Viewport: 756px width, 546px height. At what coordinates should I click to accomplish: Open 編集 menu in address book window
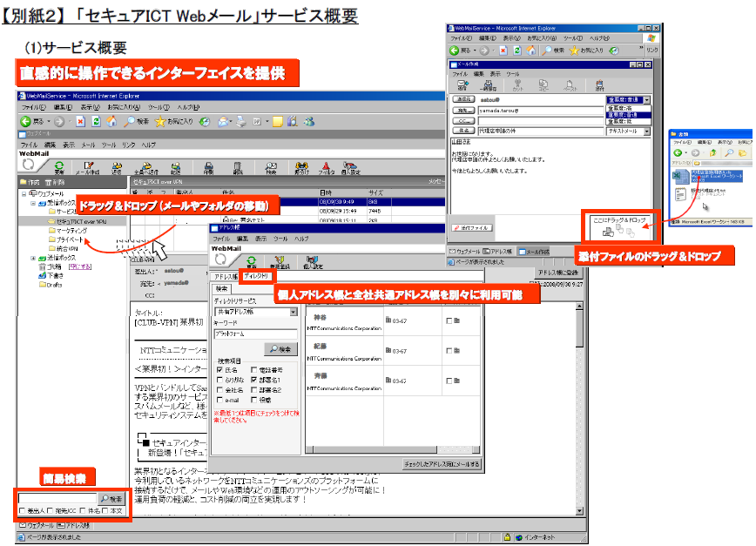tap(241, 239)
